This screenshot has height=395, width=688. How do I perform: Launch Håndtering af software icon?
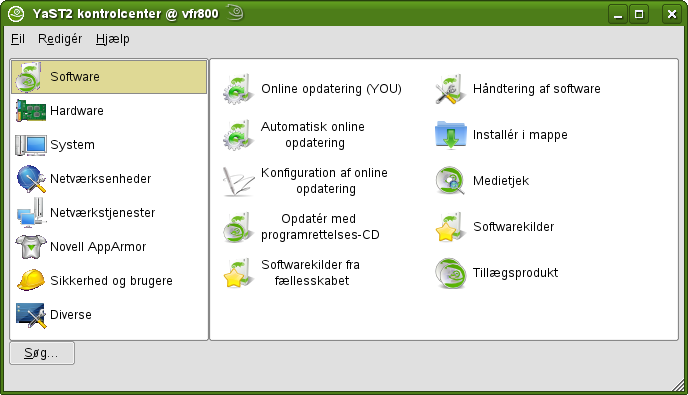[450, 89]
